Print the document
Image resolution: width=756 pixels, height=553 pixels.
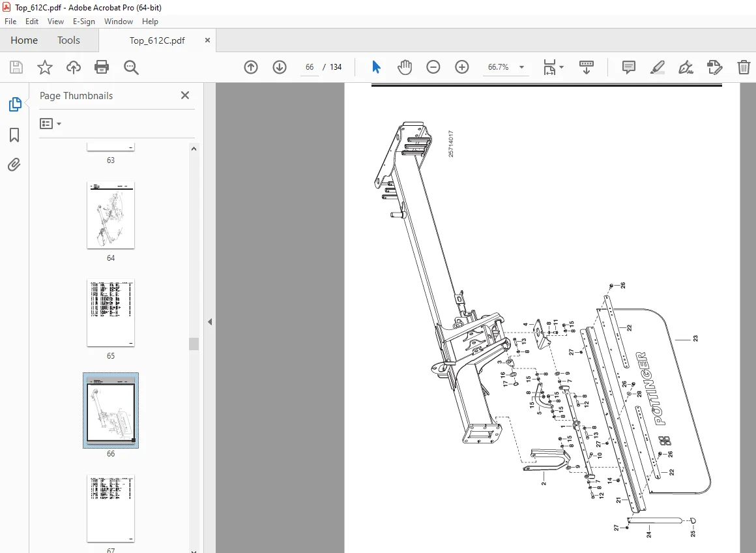tap(102, 67)
